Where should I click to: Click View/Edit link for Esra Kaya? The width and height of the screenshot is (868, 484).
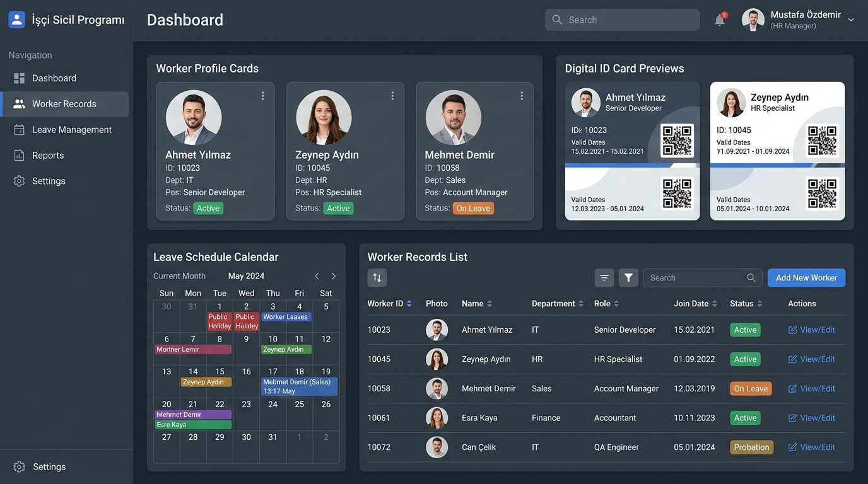(x=812, y=418)
